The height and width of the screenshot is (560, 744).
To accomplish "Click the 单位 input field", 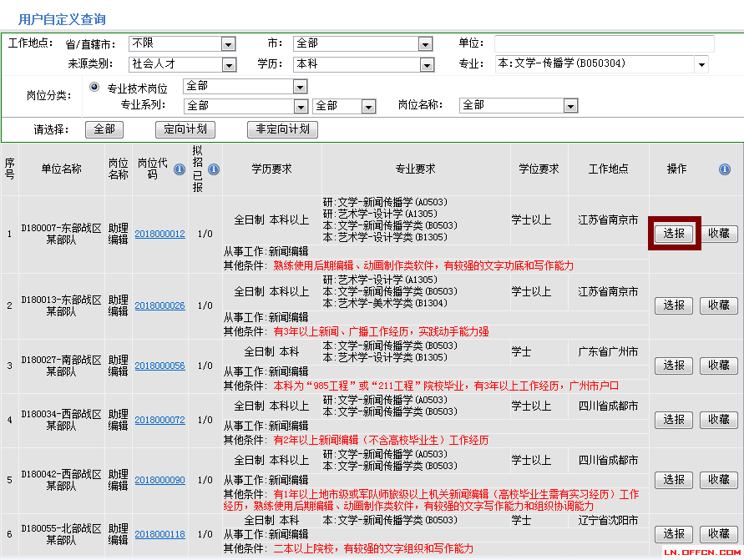I will [604, 43].
